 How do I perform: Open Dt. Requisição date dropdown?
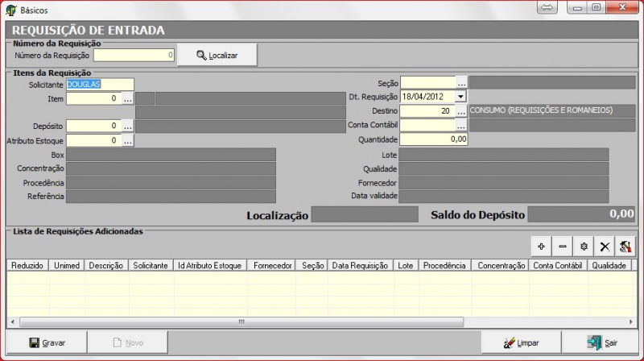460,97
